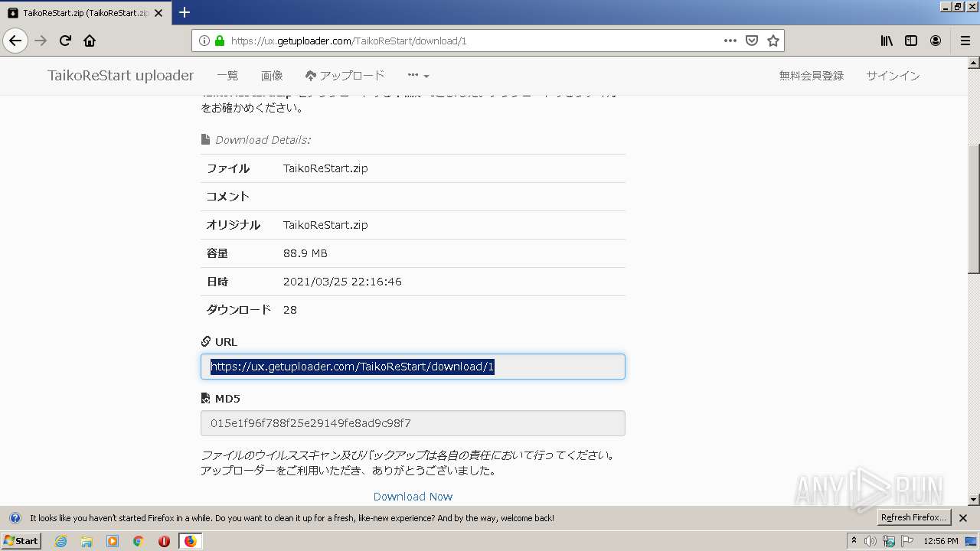Click the green padlock security icon
The width and height of the screenshot is (980, 551).
(x=220, y=41)
